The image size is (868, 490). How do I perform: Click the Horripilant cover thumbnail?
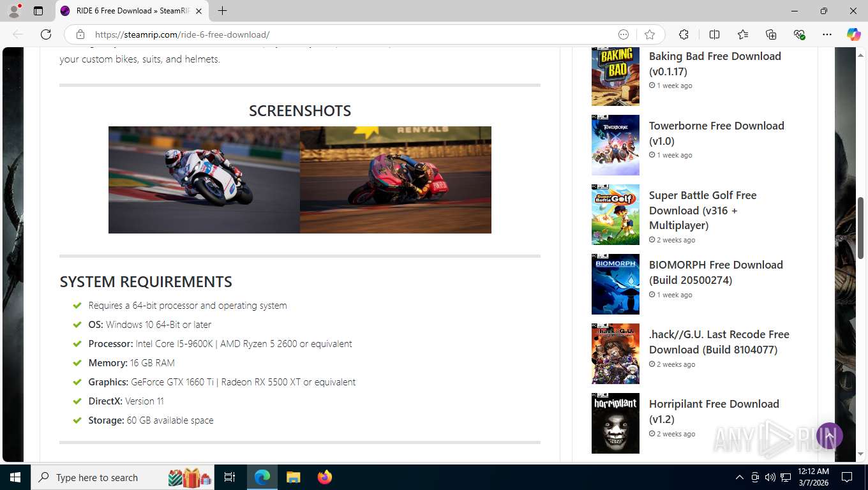coord(615,423)
